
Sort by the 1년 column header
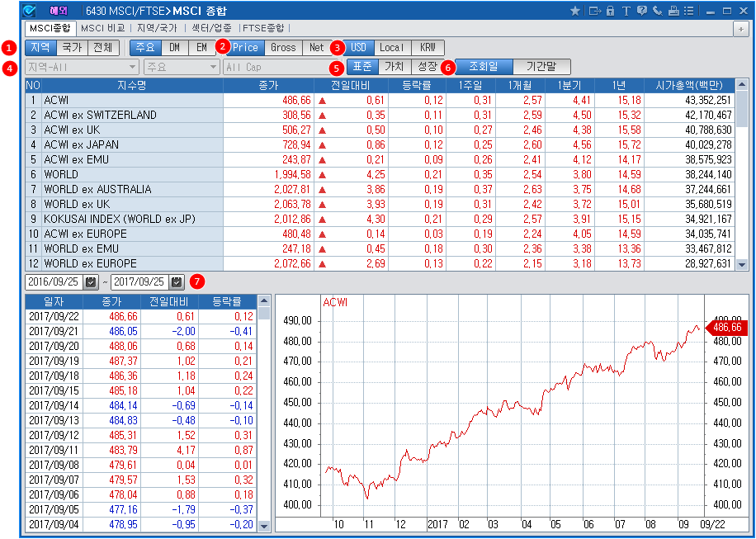[x=619, y=85]
